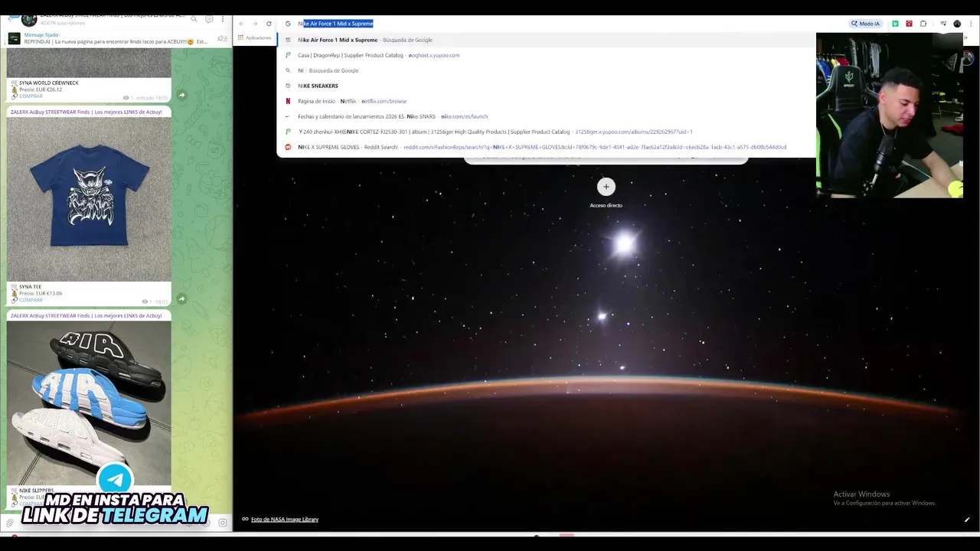Click ZALERX AcBuy header above slippers
Screen dimensions: 980x551
pyautogui.click(x=87, y=316)
